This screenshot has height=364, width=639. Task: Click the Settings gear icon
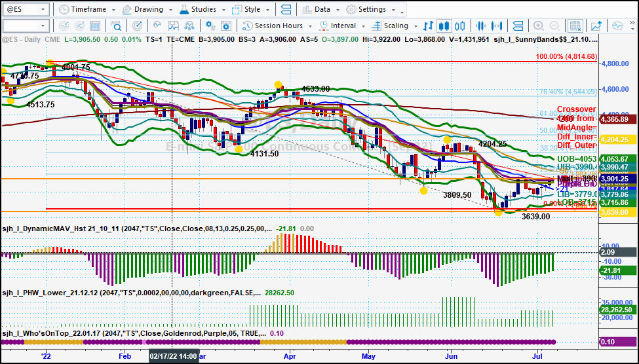pos(351,9)
